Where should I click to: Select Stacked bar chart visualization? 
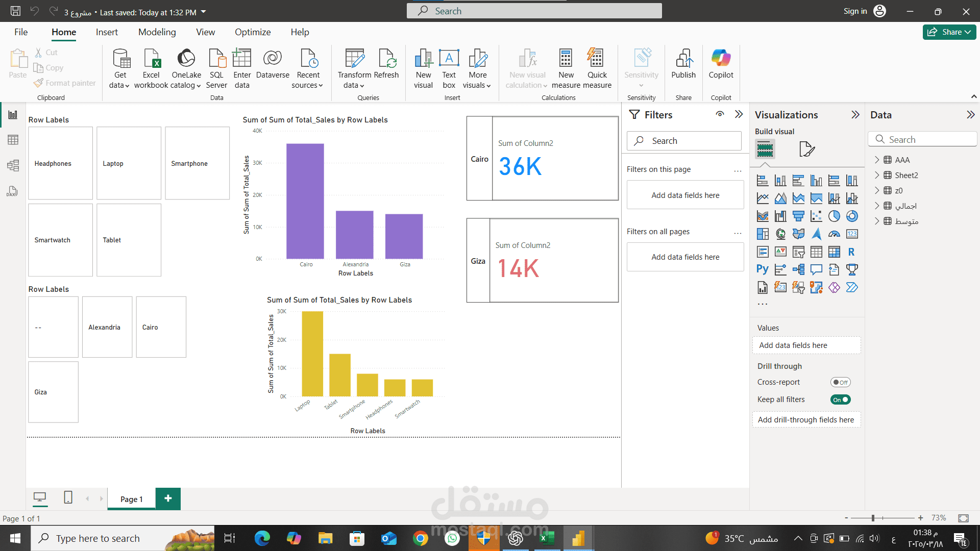coord(763,181)
